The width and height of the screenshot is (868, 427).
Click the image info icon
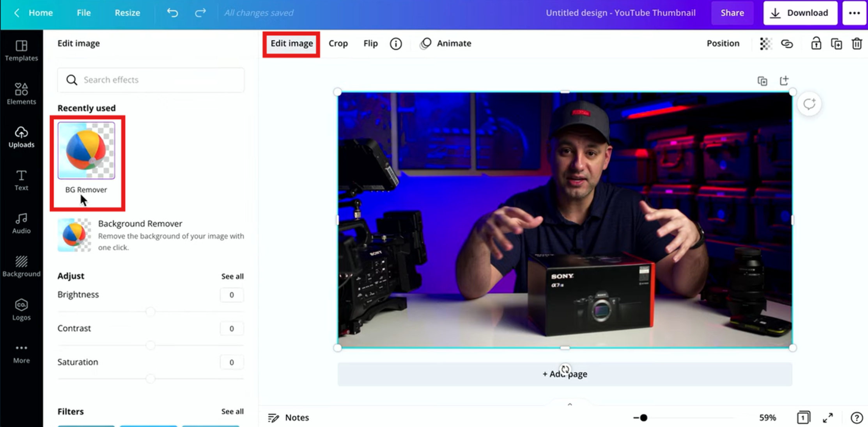coord(395,44)
